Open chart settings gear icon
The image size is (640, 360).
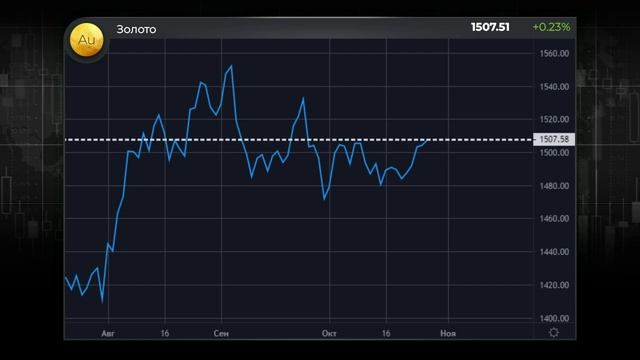(554, 333)
